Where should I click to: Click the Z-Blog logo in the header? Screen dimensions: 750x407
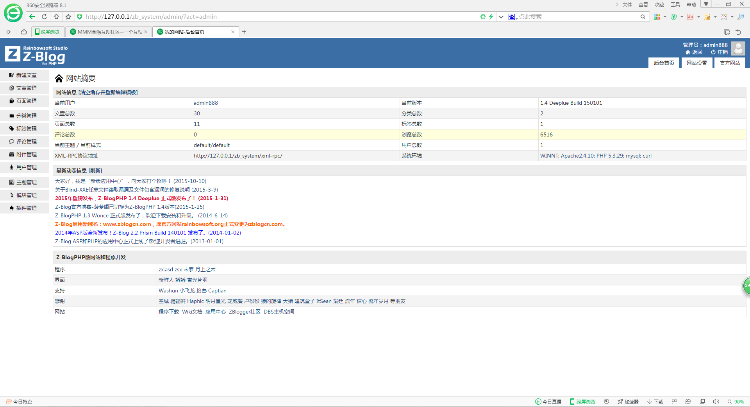pos(36,55)
